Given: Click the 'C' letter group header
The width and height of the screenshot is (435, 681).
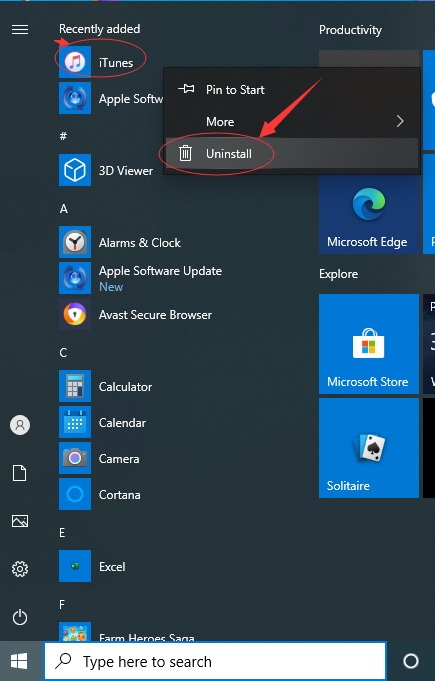Looking at the screenshot, I should [63, 353].
